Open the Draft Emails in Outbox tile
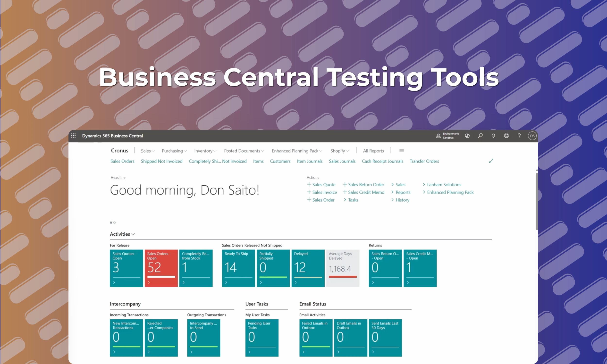 (351, 338)
